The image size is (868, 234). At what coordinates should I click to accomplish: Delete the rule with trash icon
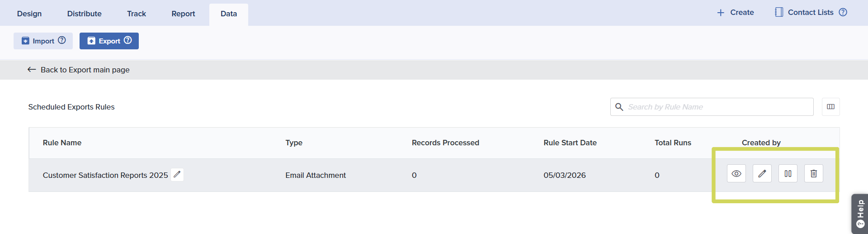pyautogui.click(x=813, y=174)
